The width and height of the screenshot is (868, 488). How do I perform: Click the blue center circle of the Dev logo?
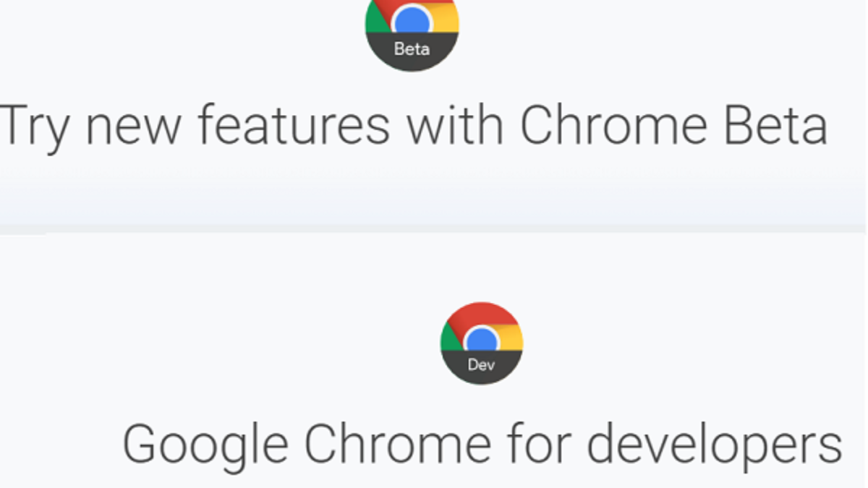click(x=481, y=340)
